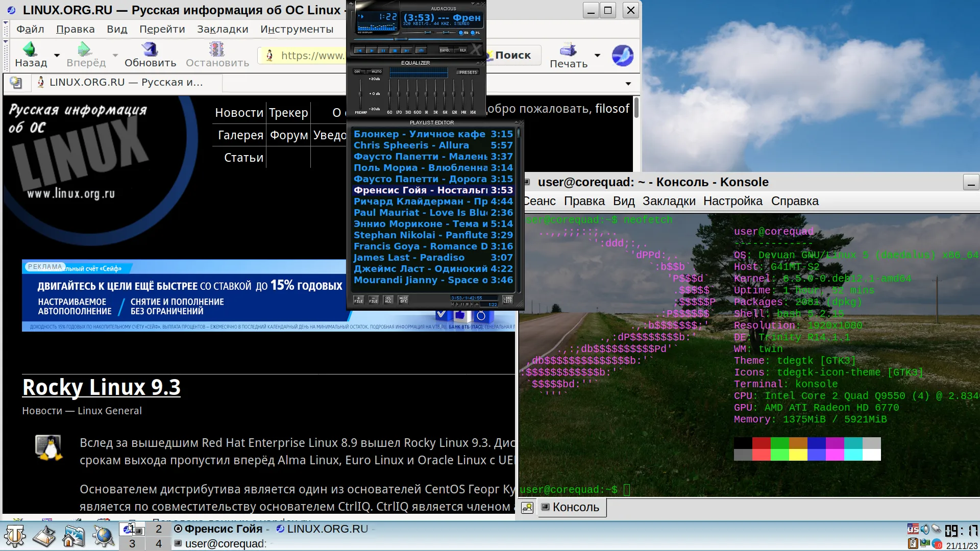980x551 pixels.
Task: Click the Audacious previous track button
Action: [360, 51]
